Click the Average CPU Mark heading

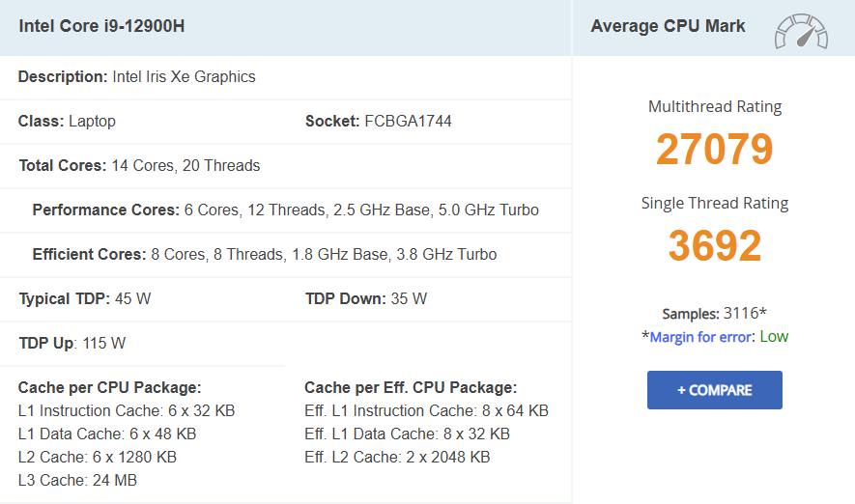tap(668, 26)
